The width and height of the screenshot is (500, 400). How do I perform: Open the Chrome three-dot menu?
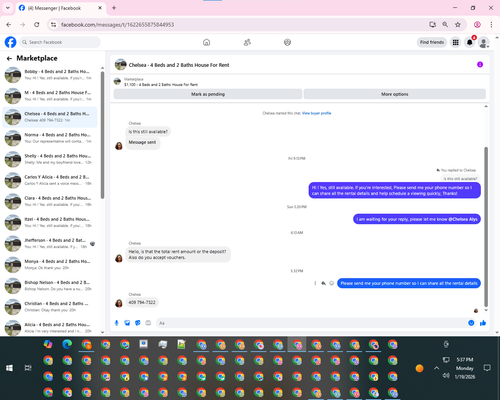coord(491,25)
